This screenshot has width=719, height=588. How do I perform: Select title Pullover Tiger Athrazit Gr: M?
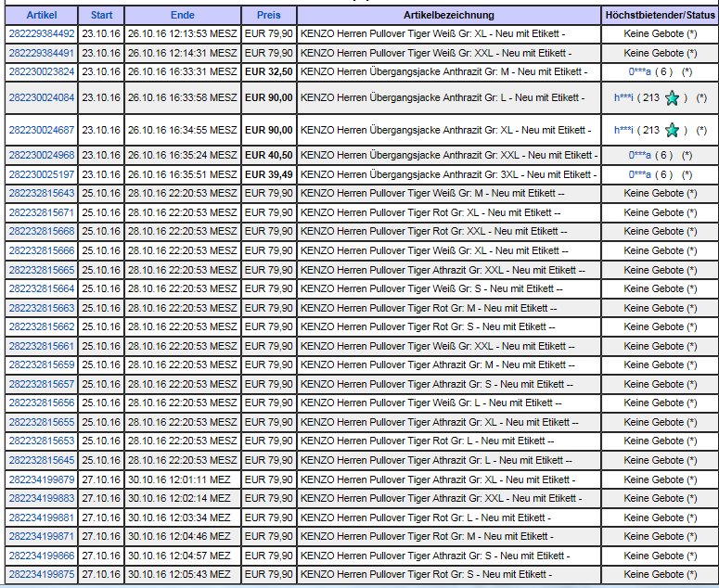[x=438, y=364]
